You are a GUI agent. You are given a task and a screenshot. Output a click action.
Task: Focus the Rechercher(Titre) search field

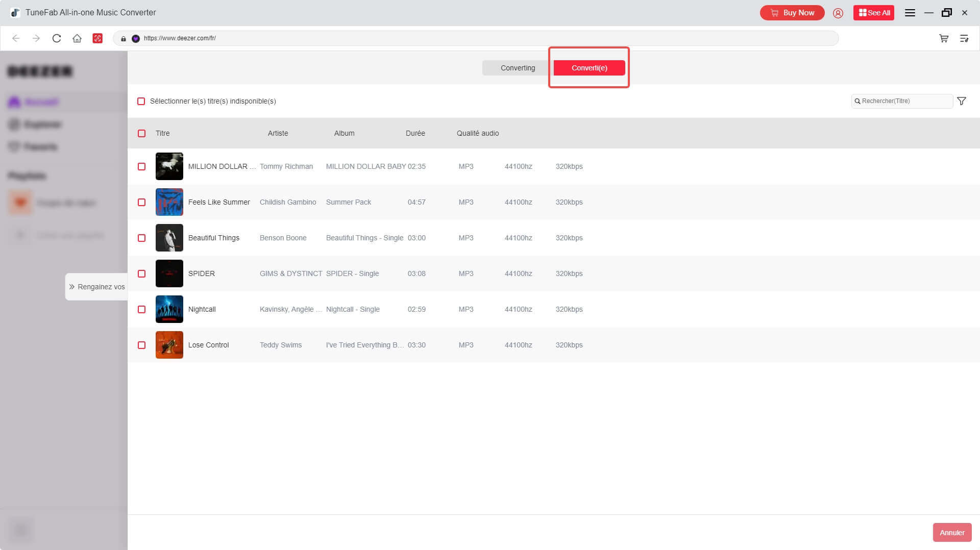coord(902,101)
